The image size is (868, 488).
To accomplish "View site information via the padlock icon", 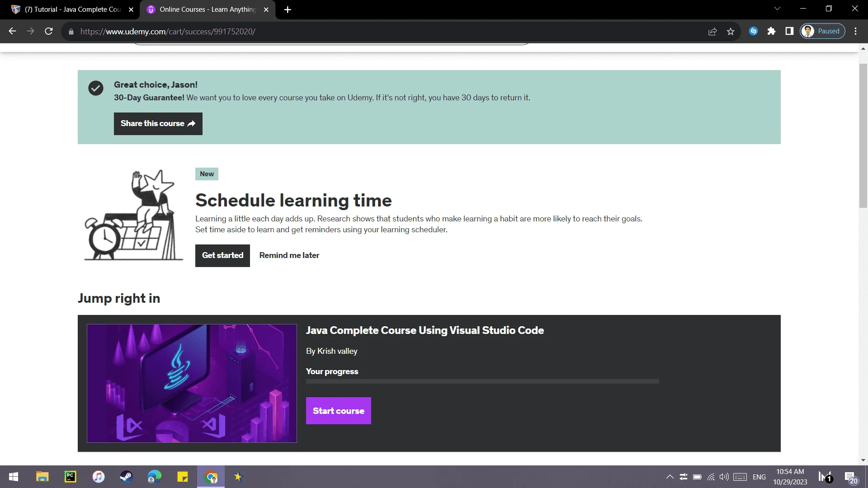I will (71, 32).
